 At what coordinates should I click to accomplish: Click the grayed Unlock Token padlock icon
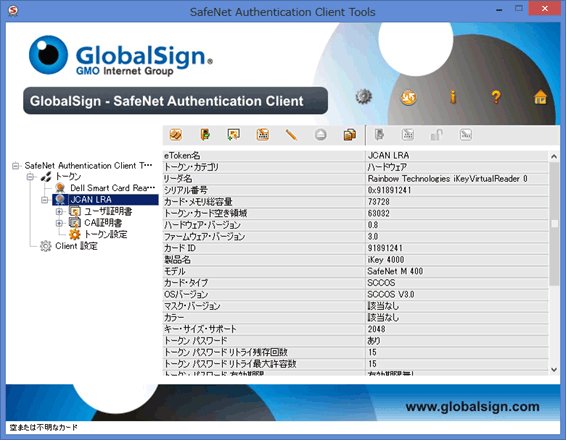pyautogui.click(x=436, y=135)
